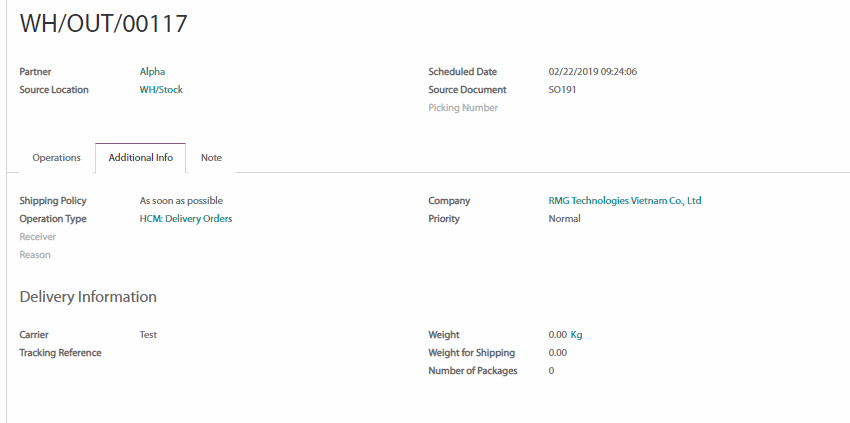This screenshot has width=850, height=423.
Task: Click the Normal priority value
Action: (x=564, y=219)
